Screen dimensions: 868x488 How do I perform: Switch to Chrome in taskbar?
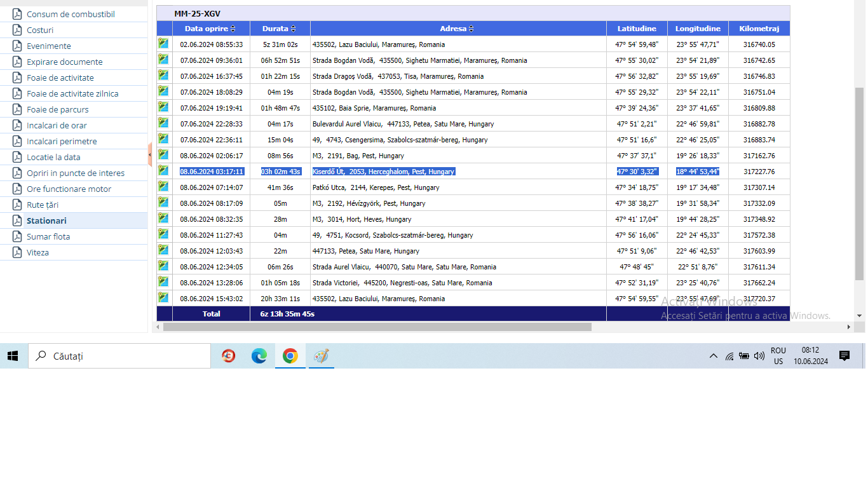tap(290, 356)
